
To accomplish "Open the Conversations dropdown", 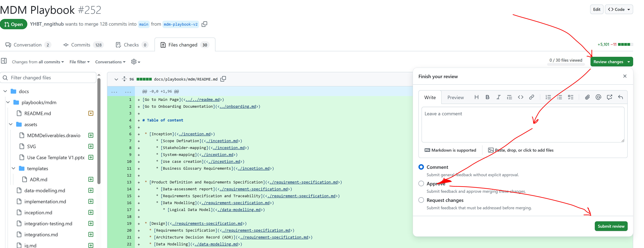I will click(110, 62).
